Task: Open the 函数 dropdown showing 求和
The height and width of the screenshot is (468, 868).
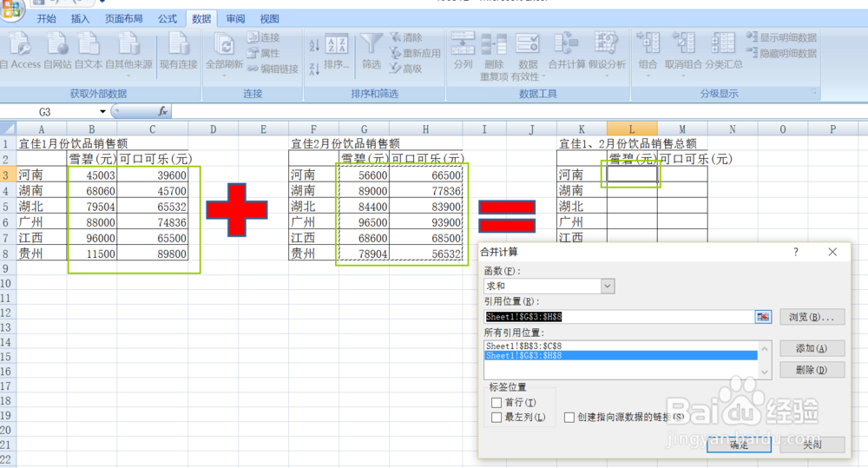Action: pos(608,286)
